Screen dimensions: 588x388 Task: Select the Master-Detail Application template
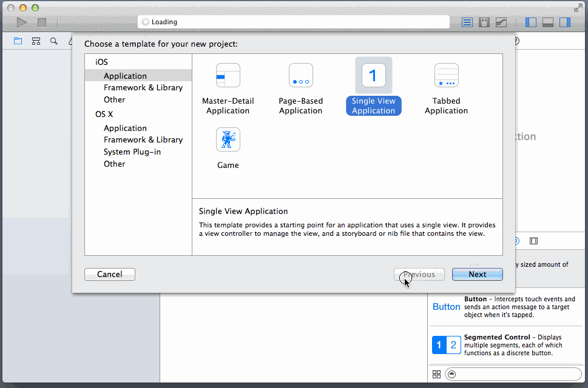click(228, 89)
